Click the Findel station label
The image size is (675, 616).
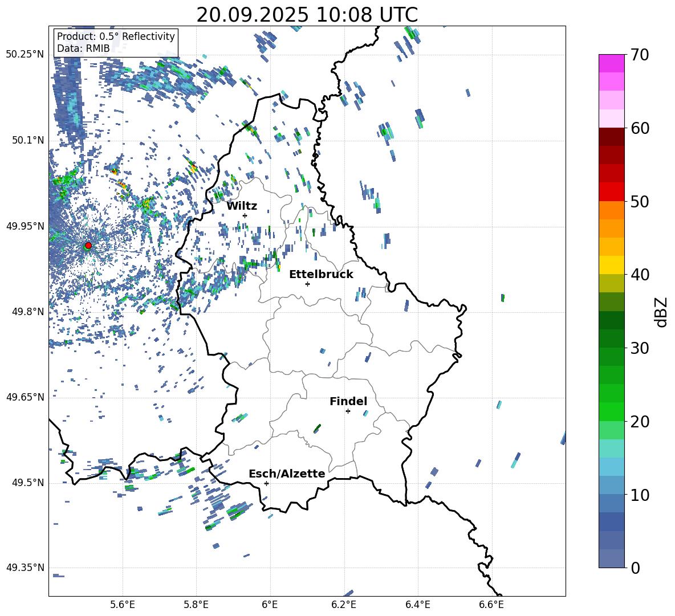tap(348, 401)
